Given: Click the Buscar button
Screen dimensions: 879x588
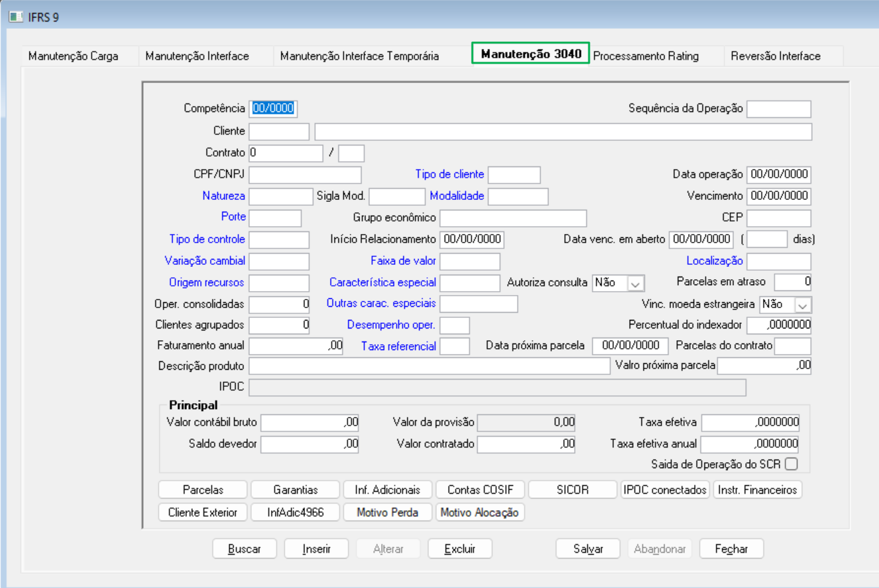Looking at the screenshot, I should (245, 549).
